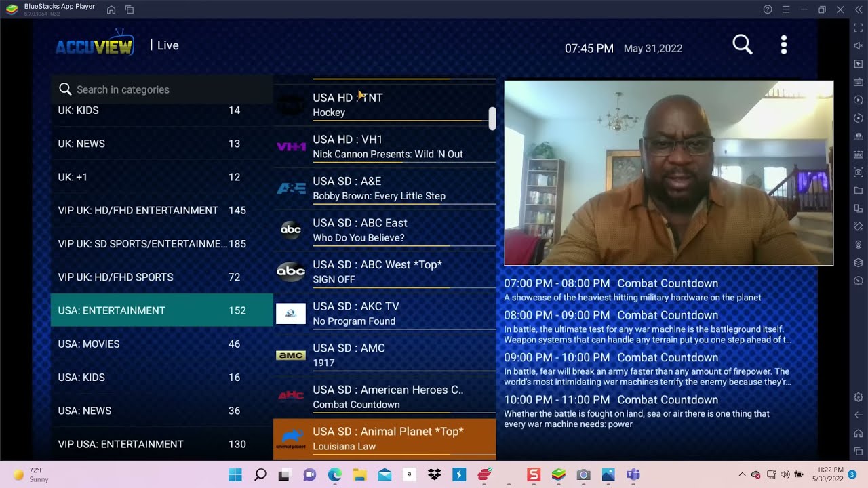This screenshot has height=488, width=868.
Task: Click the 07:00 PM Combat Countdown listing
Action: (633, 290)
